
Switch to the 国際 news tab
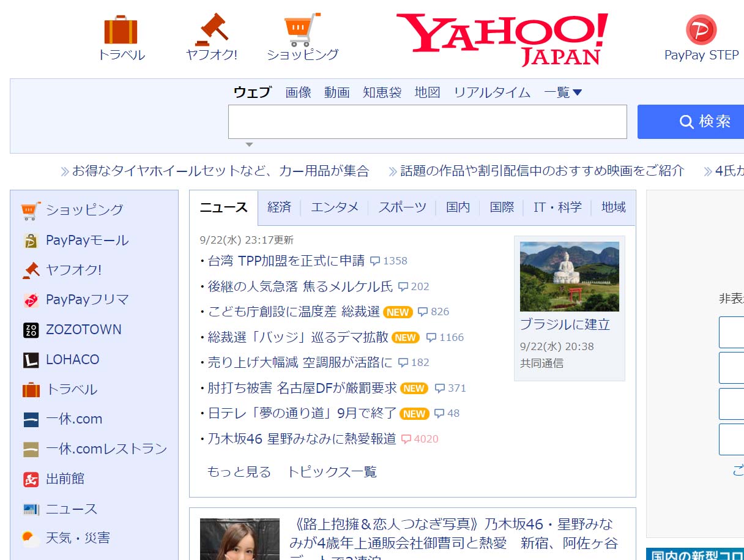[502, 207]
